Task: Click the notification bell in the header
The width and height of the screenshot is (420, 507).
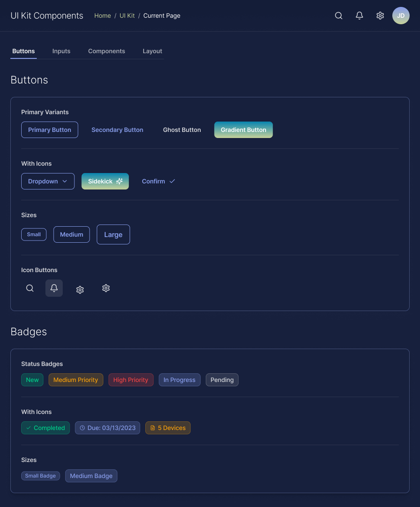Action: click(359, 15)
